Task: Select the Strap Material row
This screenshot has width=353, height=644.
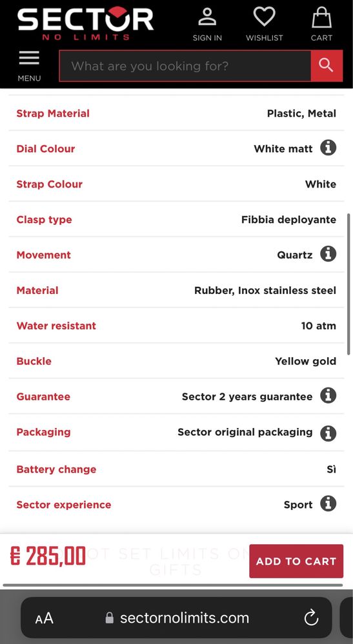Action: tap(176, 113)
